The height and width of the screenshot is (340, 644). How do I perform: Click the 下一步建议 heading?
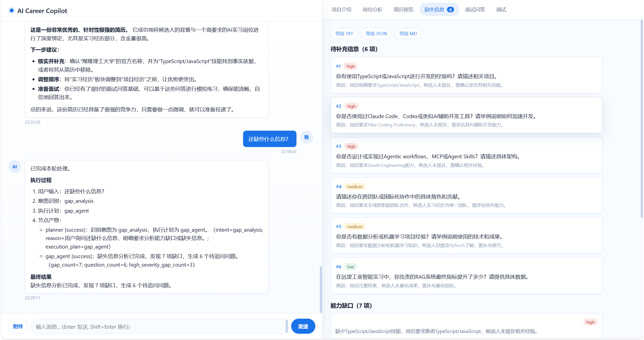click(45, 50)
